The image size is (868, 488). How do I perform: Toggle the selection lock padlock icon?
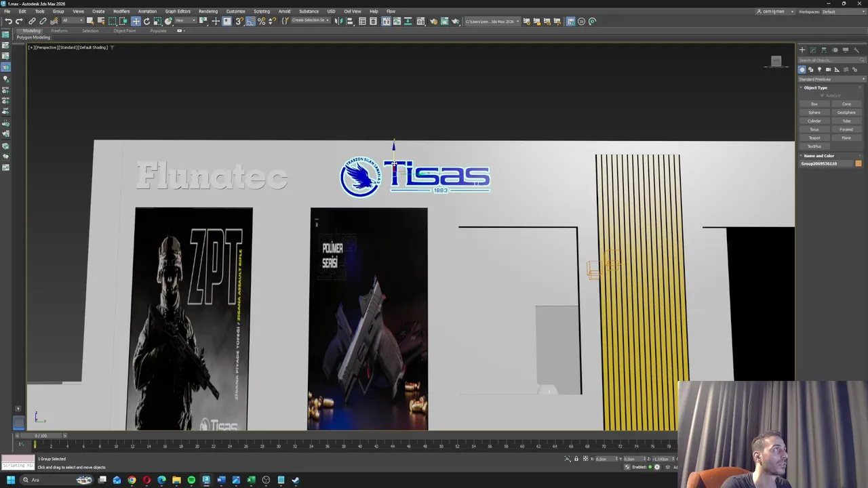(x=576, y=459)
